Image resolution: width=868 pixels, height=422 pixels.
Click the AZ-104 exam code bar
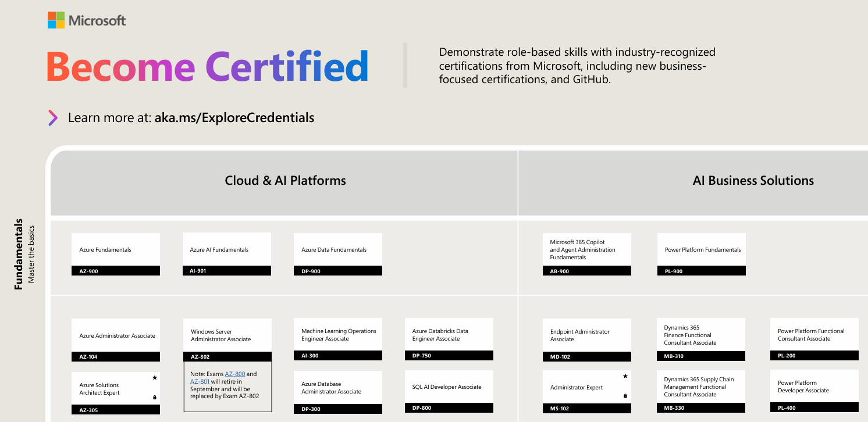click(x=116, y=357)
